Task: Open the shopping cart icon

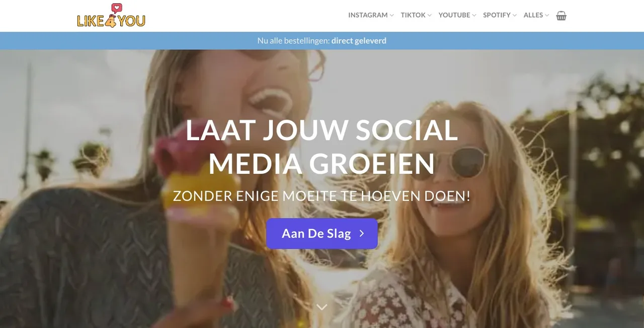Action: (x=561, y=16)
